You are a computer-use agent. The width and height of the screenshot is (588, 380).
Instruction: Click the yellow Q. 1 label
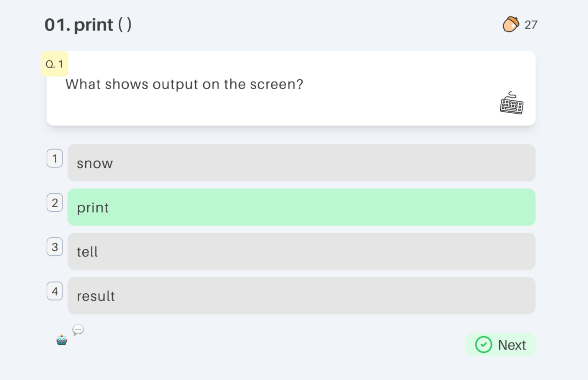[x=55, y=64]
